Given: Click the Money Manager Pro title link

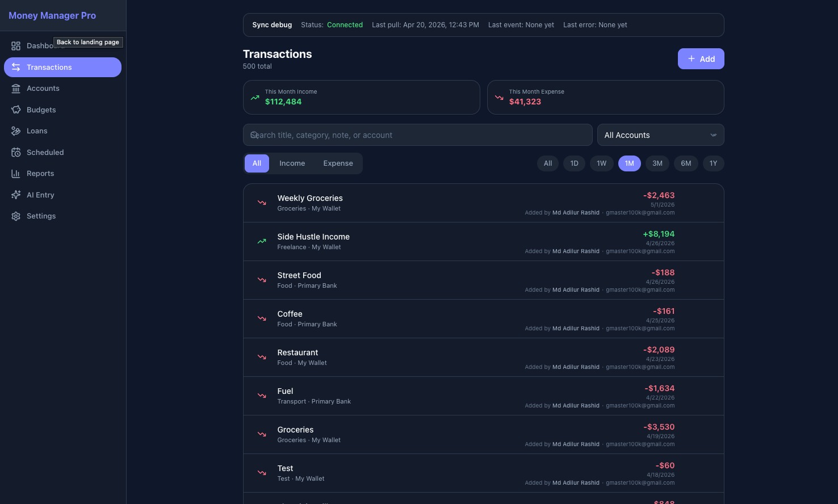Looking at the screenshot, I should pos(52,15).
